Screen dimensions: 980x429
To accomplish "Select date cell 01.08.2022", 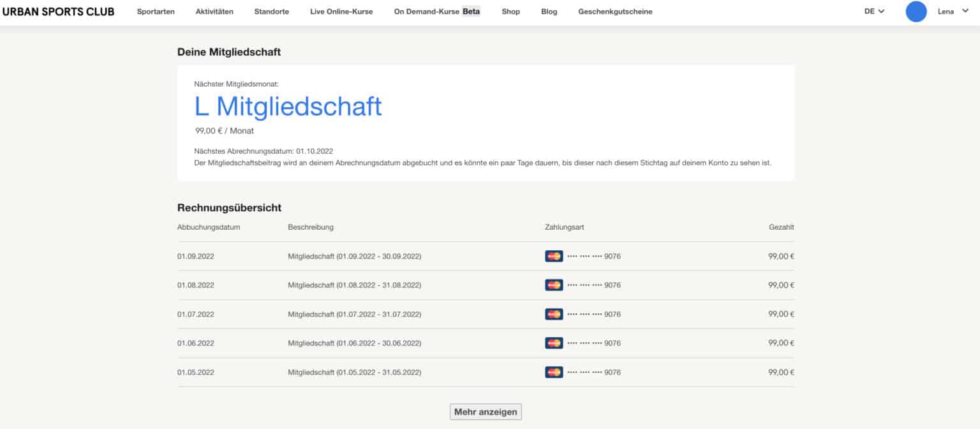I will (196, 285).
